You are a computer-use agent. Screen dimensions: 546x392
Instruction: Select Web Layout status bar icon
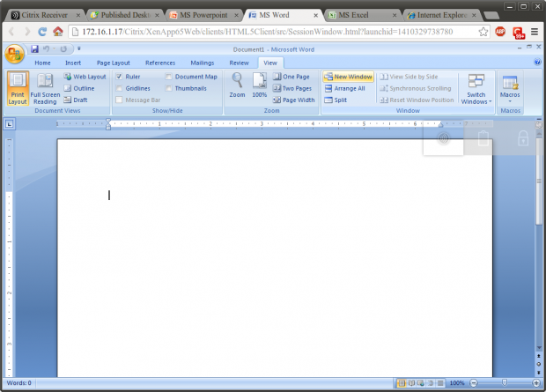click(x=421, y=383)
